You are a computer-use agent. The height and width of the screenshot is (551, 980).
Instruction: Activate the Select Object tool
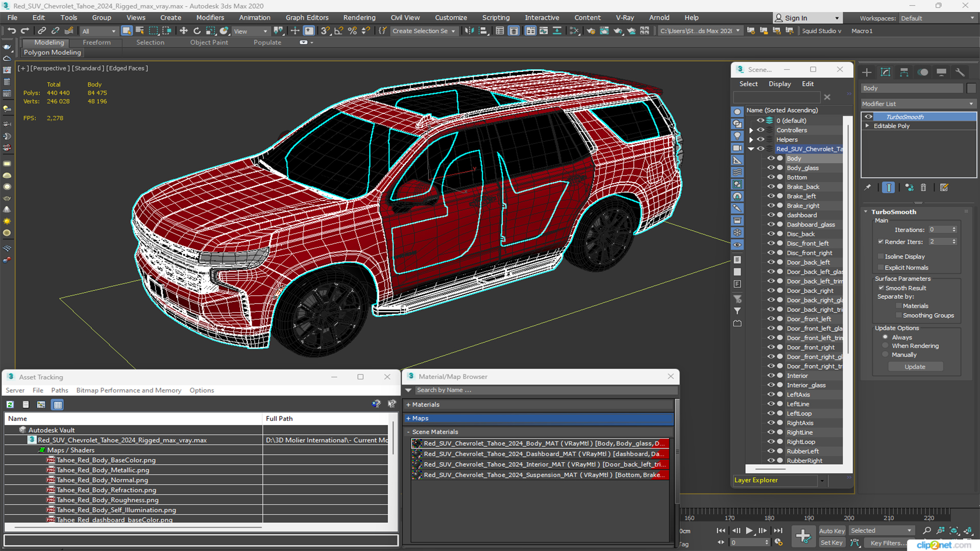[x=127, y=31]
